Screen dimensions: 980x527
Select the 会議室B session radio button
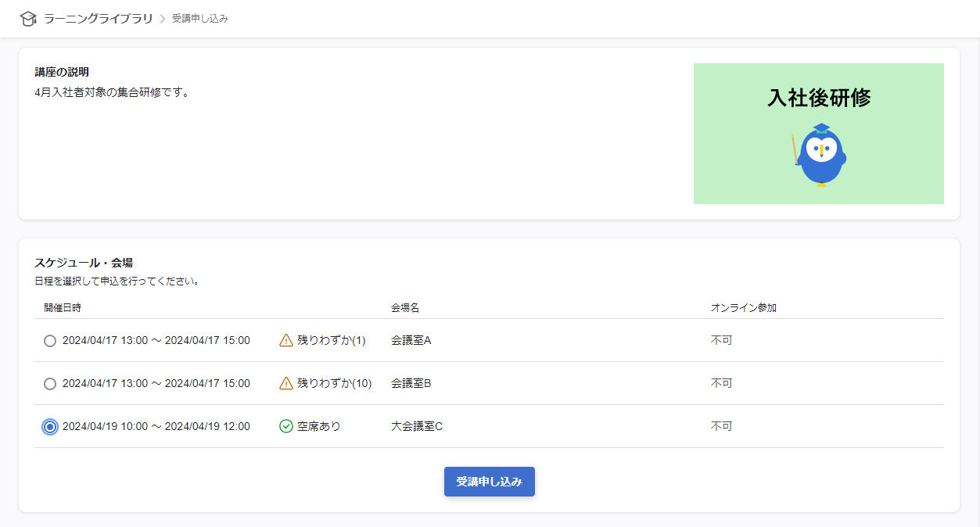click(50, 384)
